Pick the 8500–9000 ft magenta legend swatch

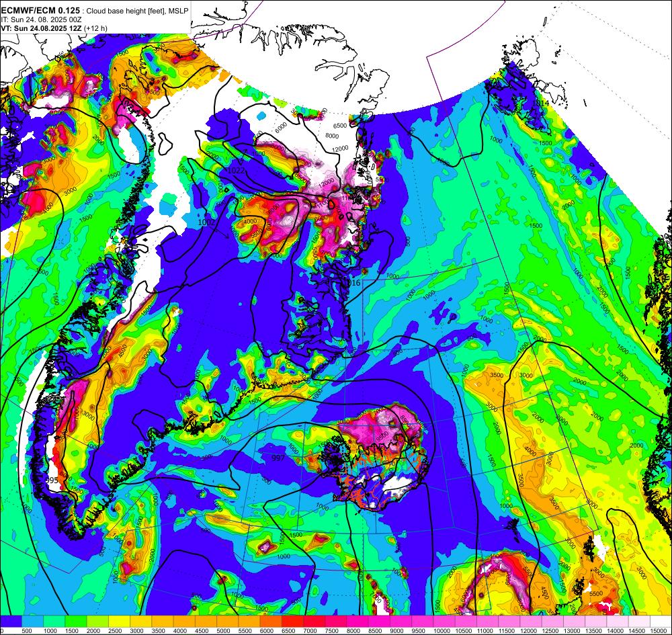pos(379,622)
